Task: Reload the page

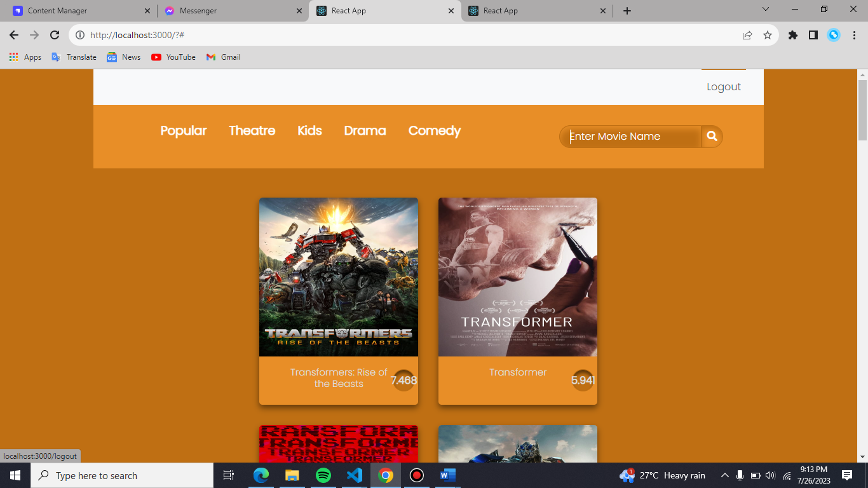Action: pos(55,35)
